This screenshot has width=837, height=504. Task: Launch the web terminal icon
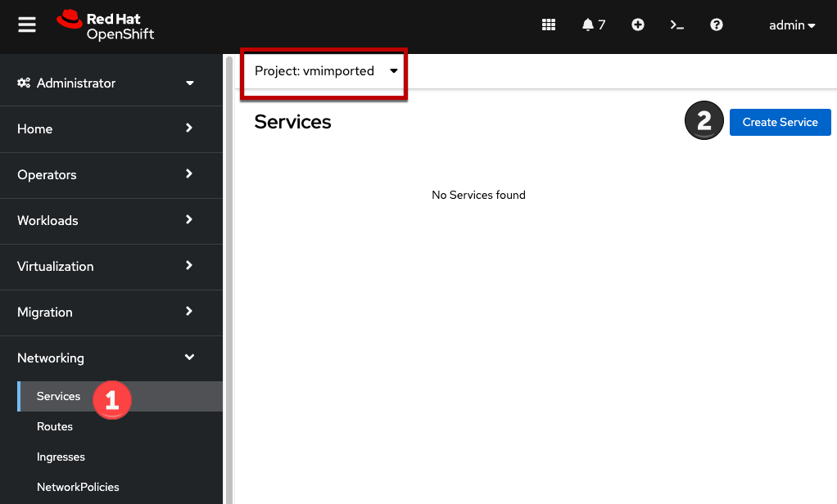(676, 25)
